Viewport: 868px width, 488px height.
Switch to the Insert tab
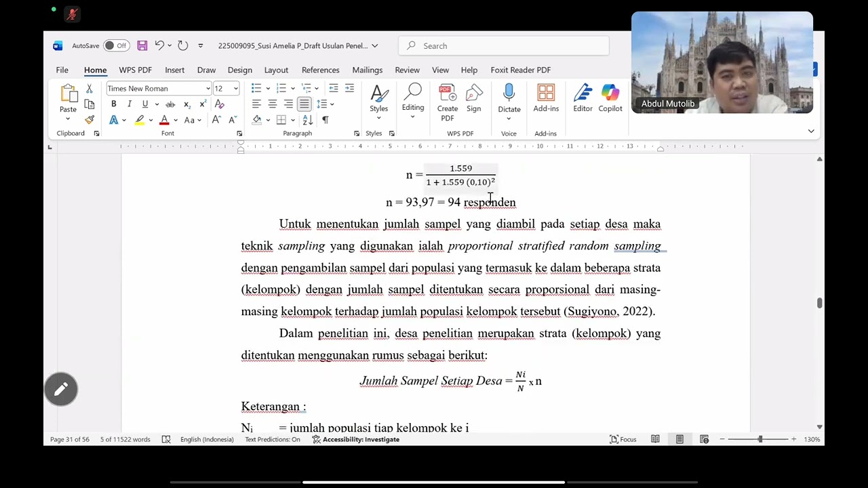(174, 70)
